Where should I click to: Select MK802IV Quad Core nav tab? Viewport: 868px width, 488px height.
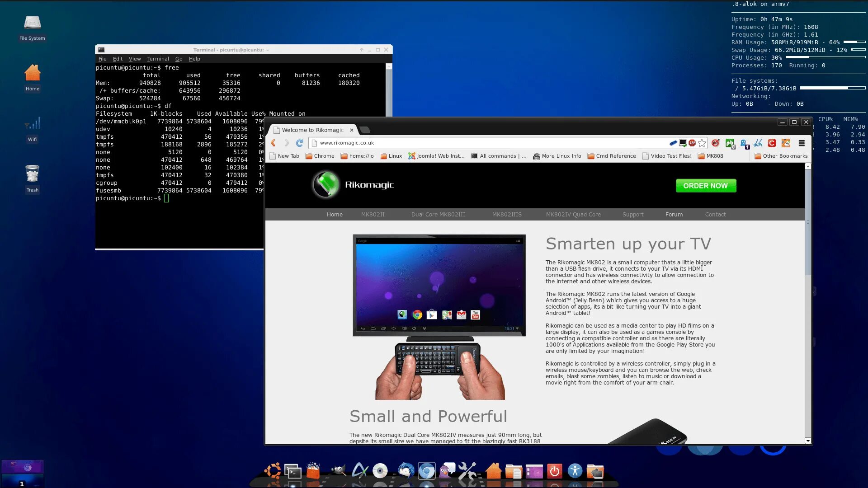tap(573, 215)
